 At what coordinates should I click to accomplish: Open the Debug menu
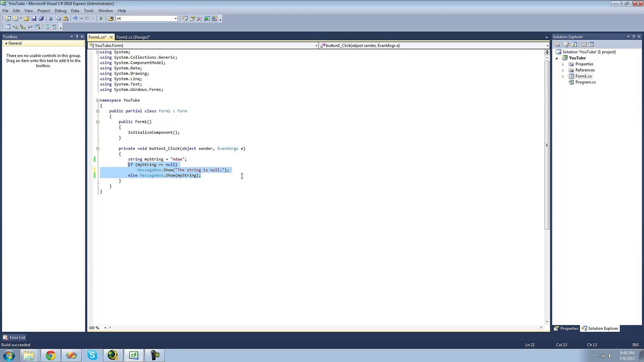pyautogui.click(x=60, y=11)
